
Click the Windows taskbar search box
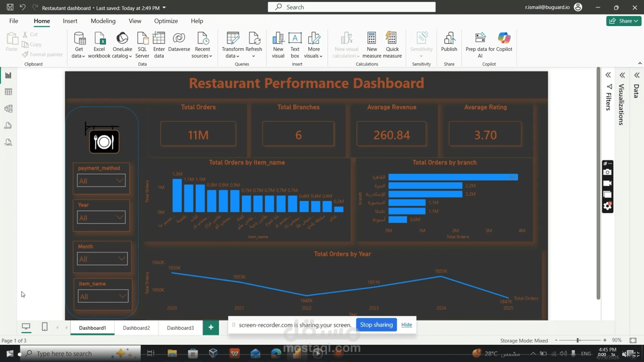pos(80,353)
